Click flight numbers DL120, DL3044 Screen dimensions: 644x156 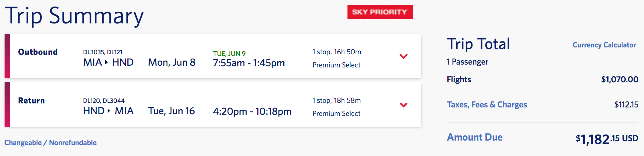click(104, 101)
